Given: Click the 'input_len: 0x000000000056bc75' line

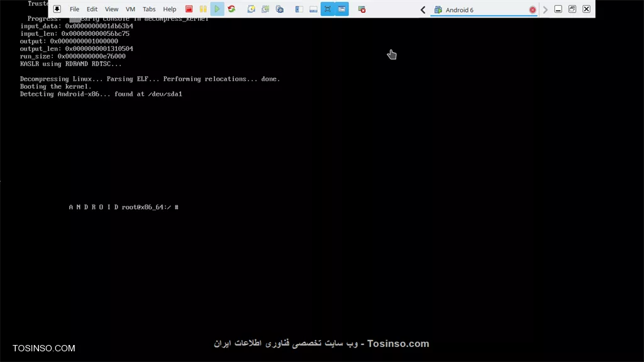Looking at the screenshot, I should [x=75, y=34].
